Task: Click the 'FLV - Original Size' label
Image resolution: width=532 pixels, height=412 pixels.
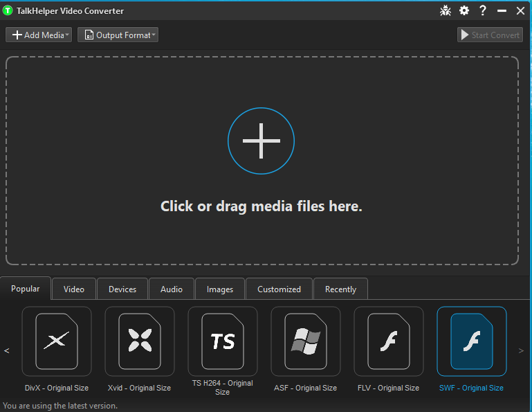Action: (389, 388)
